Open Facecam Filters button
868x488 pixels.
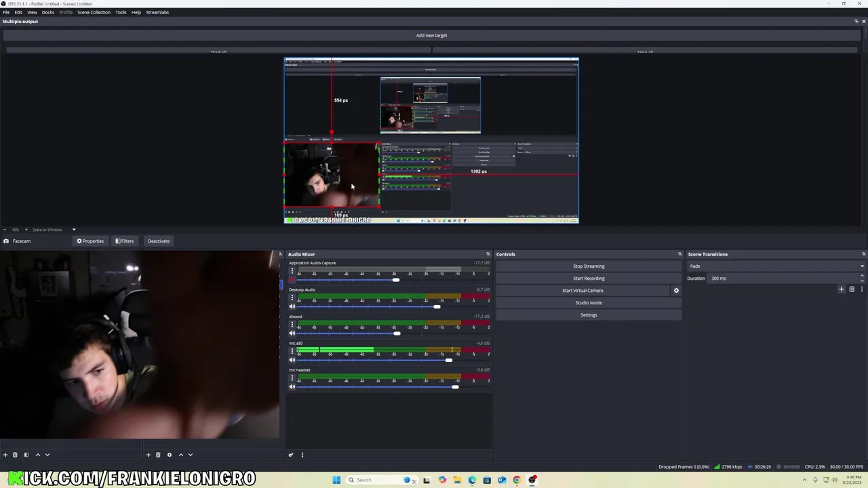coord(125,241)
